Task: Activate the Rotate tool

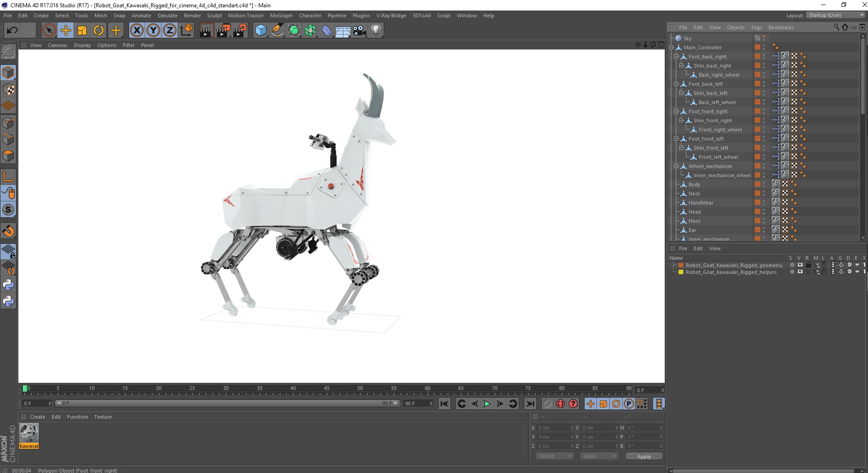Action: (99, 31)
